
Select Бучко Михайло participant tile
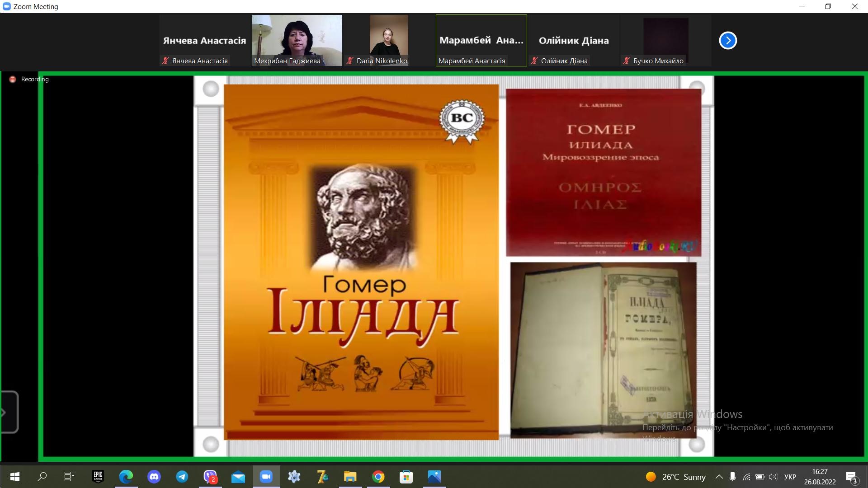(666, 40)
